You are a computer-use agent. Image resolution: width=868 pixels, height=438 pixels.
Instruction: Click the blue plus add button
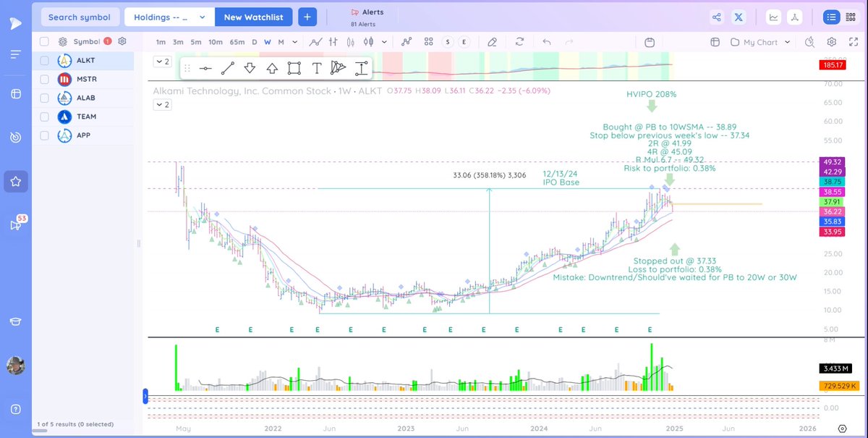(x=307, y=17)
